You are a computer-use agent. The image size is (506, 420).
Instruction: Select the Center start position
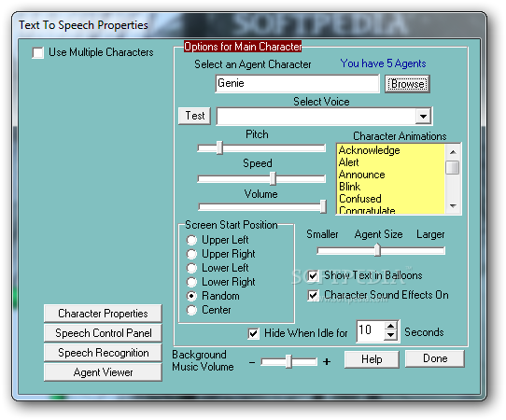click(x=191, y=310)
